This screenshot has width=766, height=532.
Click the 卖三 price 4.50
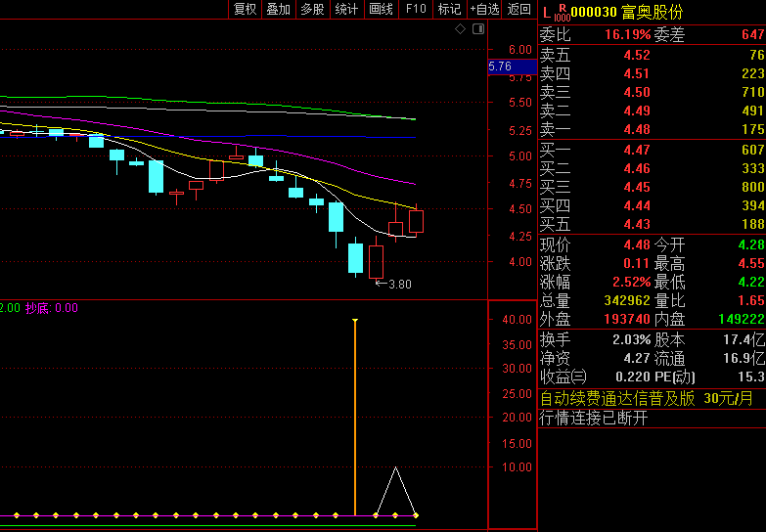(x=637, y=92)
